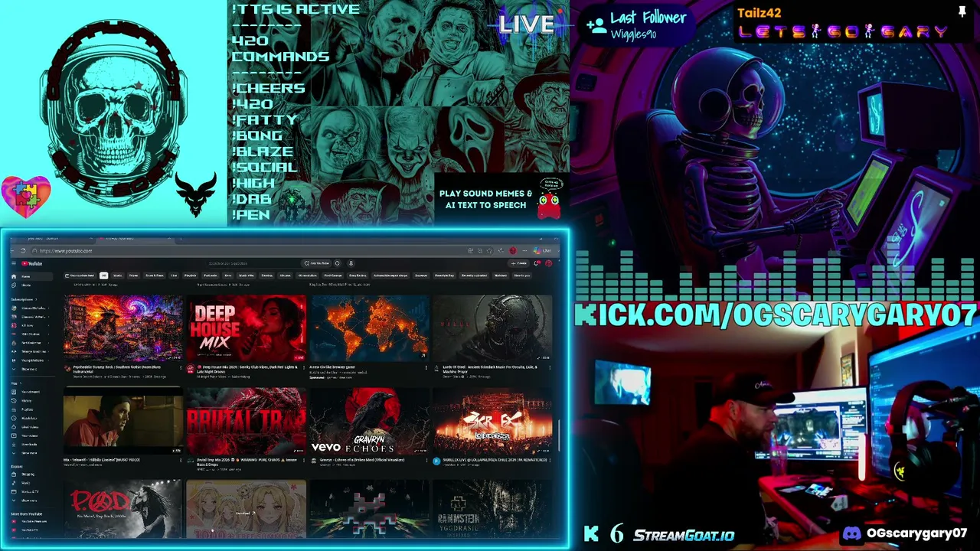Open the Skrillex Live at Lollapalooza title link
The height and width of the screenshot is (551, 980).
tap(495, 460)
